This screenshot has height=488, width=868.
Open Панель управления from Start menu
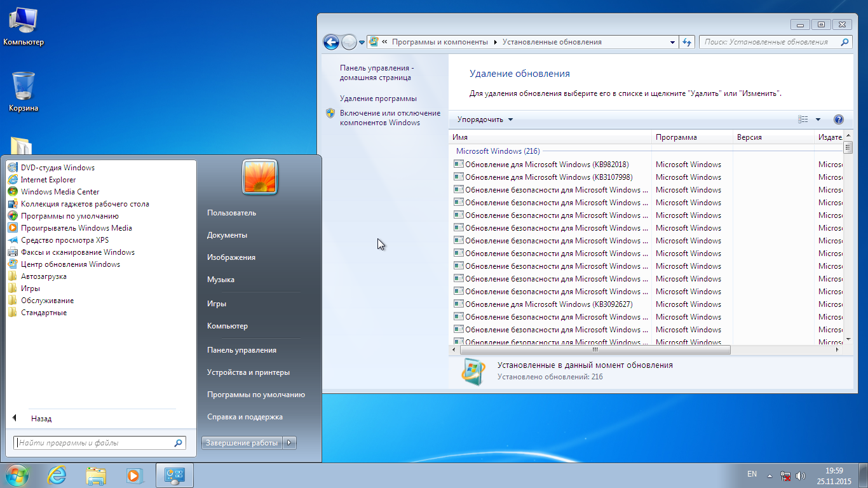coord(241,350)
